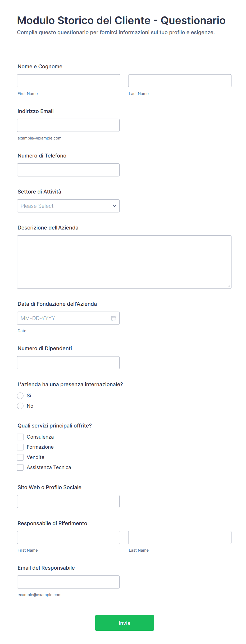246x644 pixels.
Task: Open the calendar icon in founding date field
Action: click(113, 318)
